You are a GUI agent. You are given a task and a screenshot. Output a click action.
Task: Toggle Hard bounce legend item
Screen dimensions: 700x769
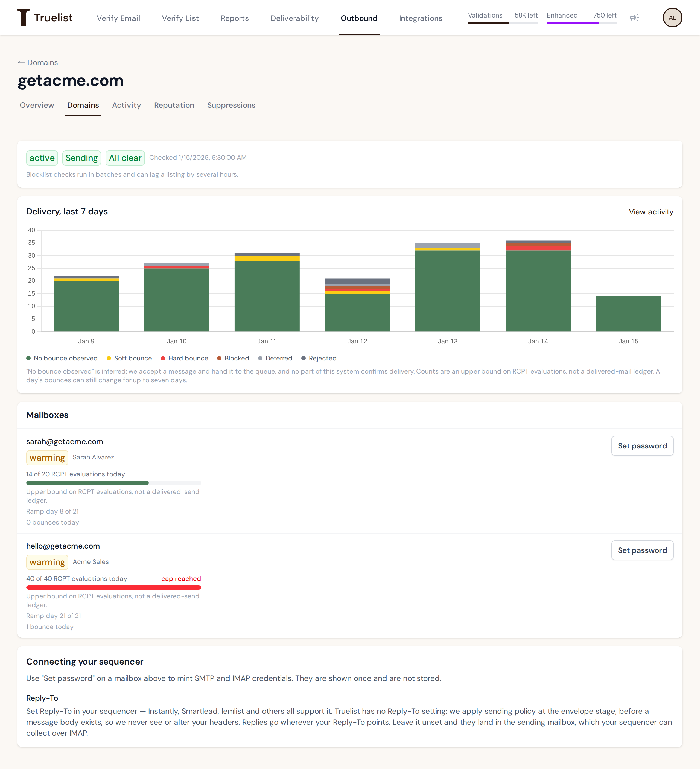pos(184,358)
